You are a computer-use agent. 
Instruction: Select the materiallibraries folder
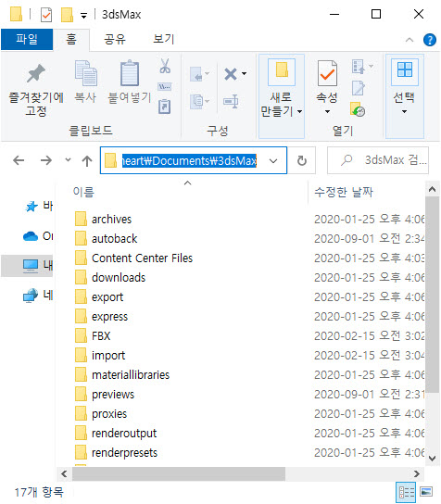point(131,375)
